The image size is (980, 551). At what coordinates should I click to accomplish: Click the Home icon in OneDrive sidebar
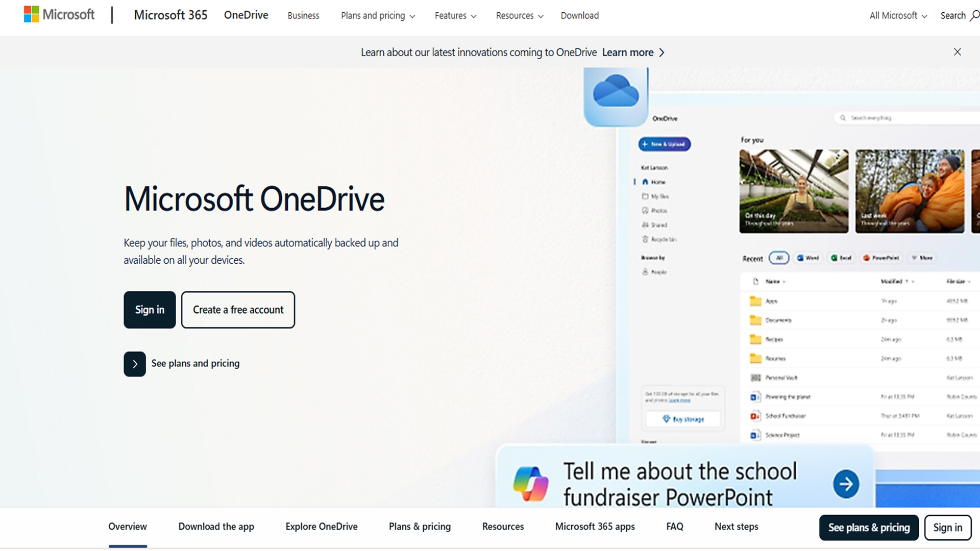point(645,182)
